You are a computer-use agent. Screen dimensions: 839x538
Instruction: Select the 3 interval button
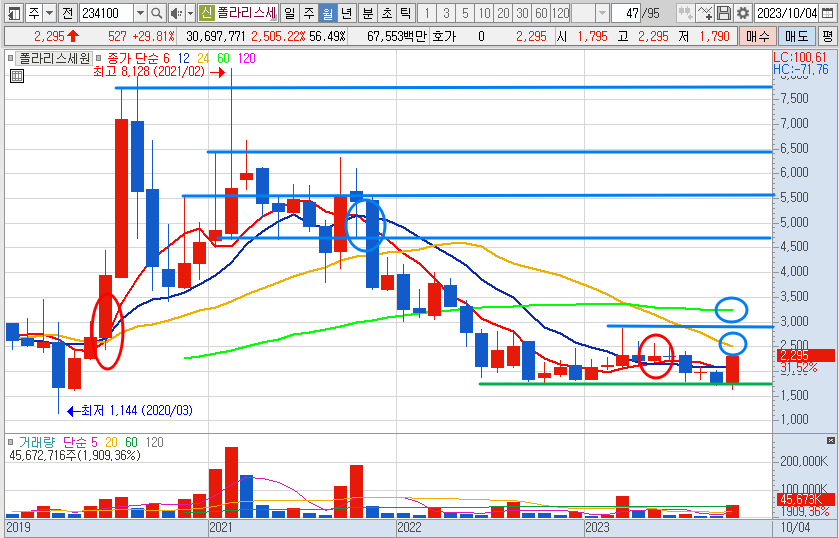446,13
